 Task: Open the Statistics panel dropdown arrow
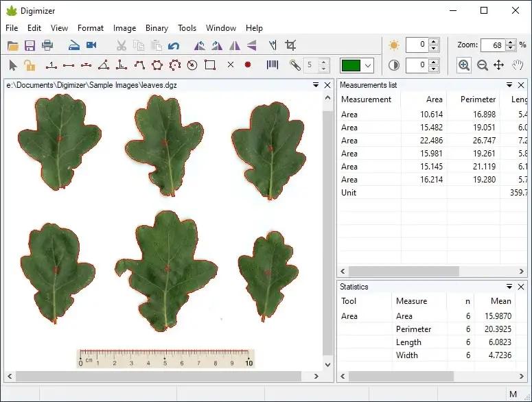[509, 287]
